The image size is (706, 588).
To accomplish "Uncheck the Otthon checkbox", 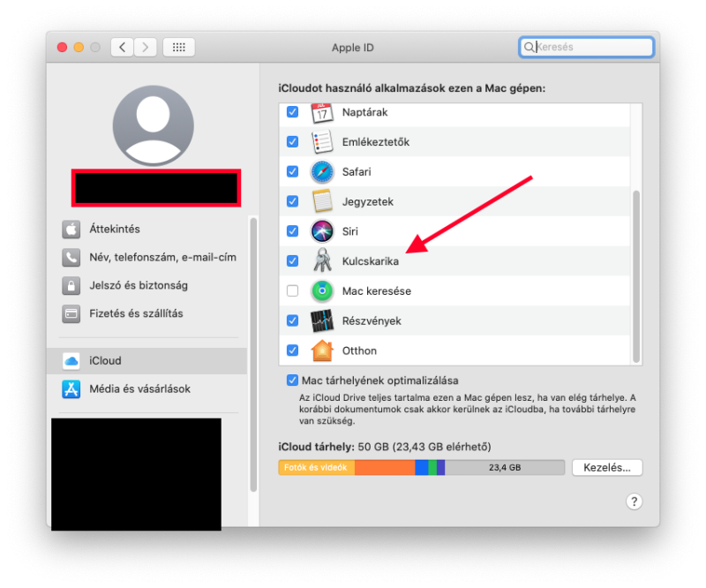I will pos(293,351).
